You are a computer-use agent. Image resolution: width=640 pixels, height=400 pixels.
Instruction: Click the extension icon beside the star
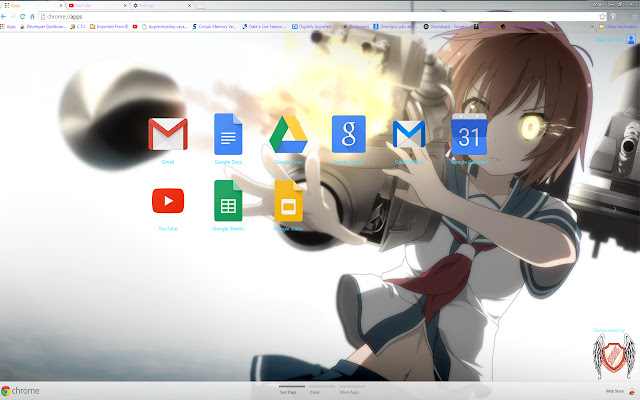[x=613, y=16]
